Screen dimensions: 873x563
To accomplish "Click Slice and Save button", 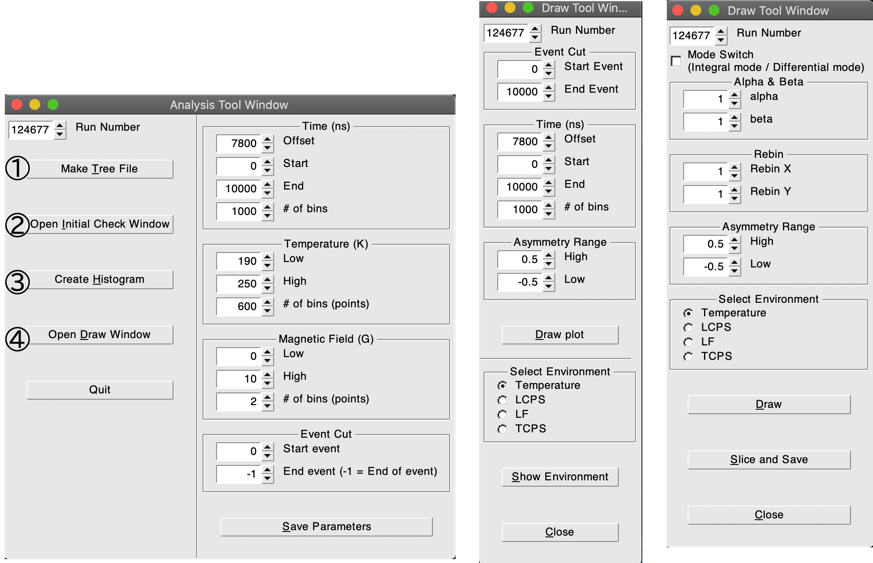I will pyautogui.click(x=769, y=459).
